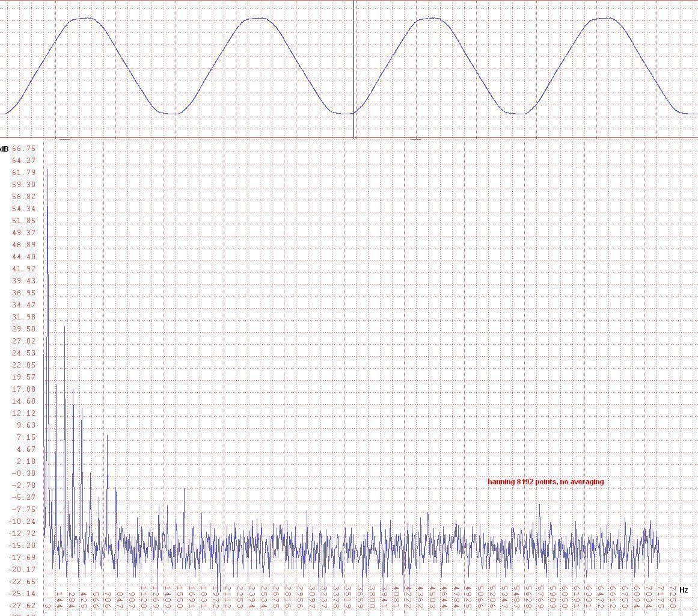Click the -0.30 dB axis value
This screenshot has width=698, height=616.
click(23, 473)
